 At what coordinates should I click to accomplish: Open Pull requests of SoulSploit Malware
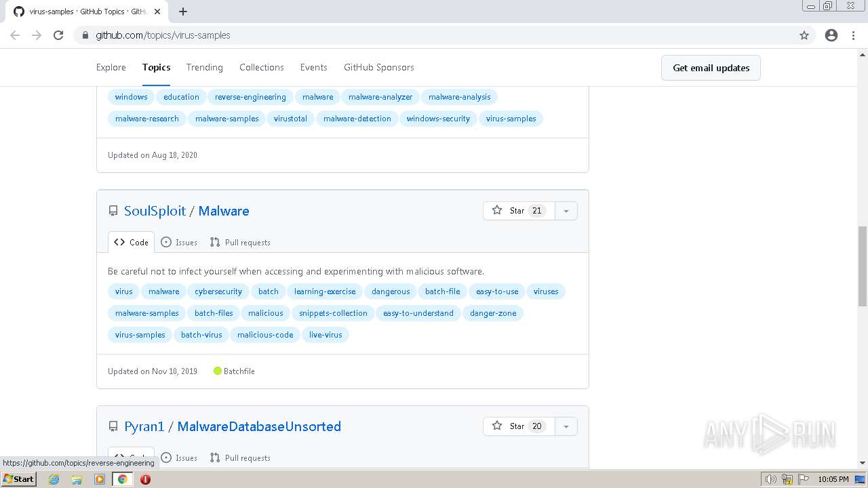pos(240,242)
